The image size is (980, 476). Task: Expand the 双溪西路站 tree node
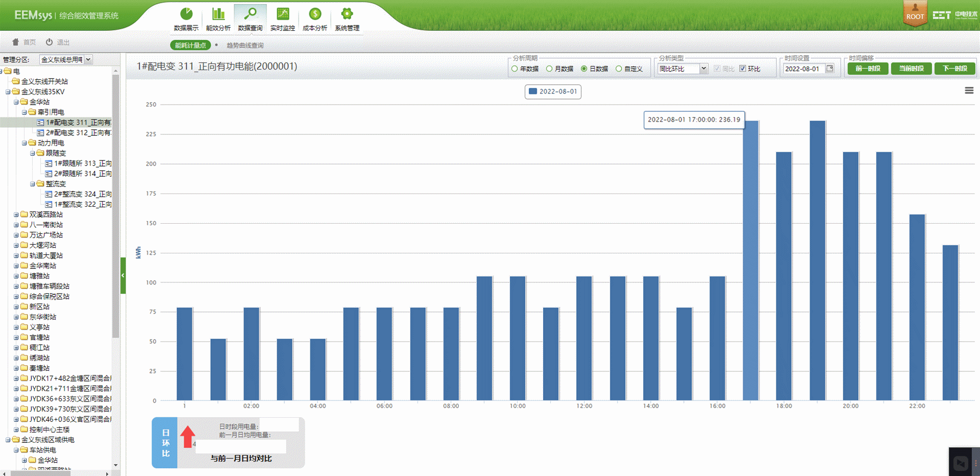16,215
